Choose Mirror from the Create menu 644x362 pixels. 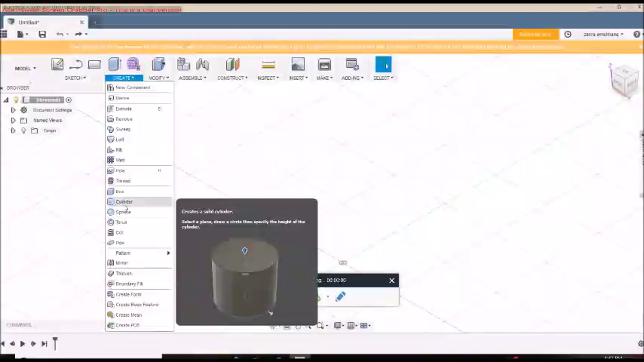139,263
